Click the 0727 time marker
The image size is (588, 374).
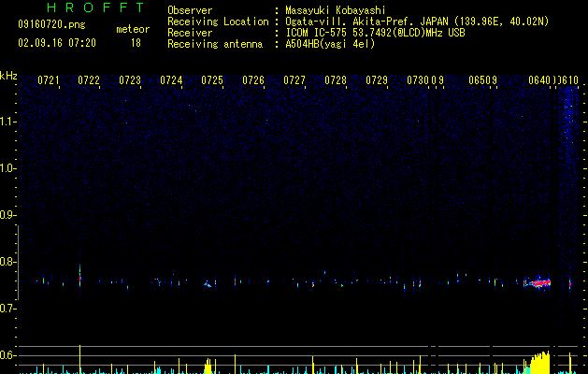pyautogui.click(x=294, y=80)
